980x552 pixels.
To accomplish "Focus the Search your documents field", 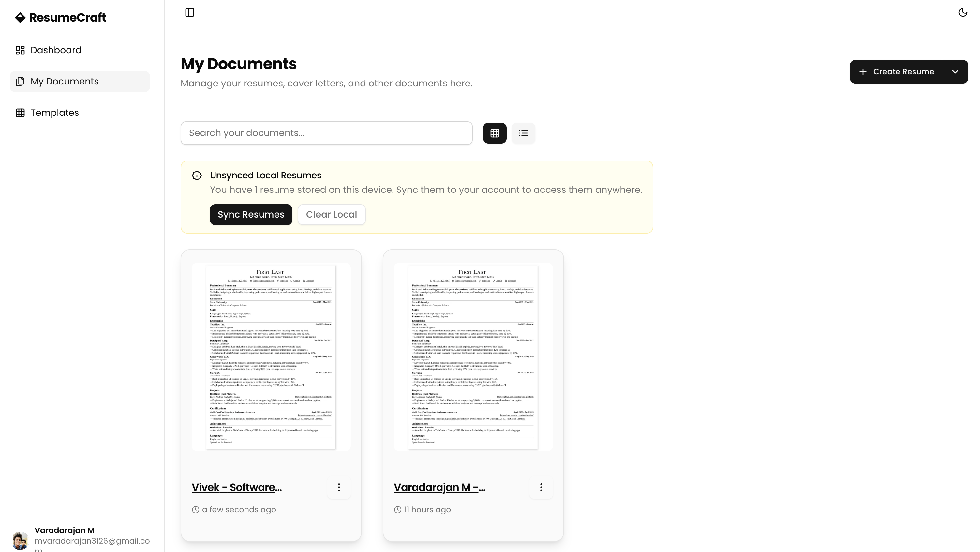I will [x=326, y=133].
